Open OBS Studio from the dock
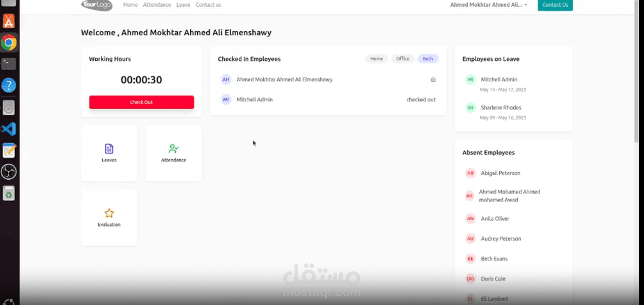 [x=9, y=172]
